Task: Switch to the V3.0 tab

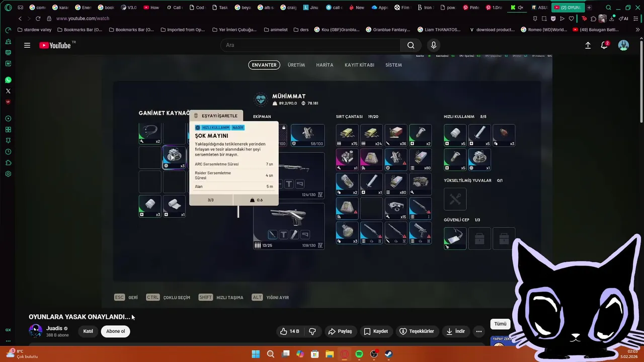Action: (x=129, y=8)
